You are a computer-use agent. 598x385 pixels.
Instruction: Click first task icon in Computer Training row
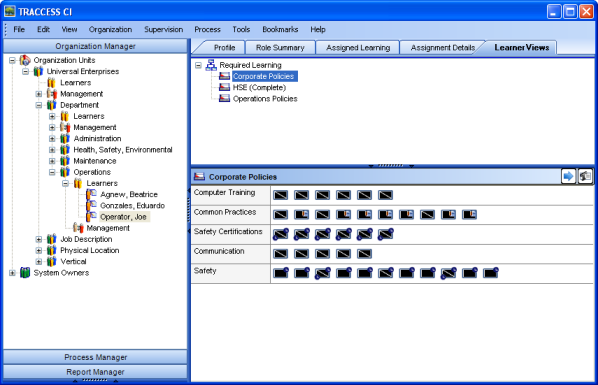(x=281, y=195)
